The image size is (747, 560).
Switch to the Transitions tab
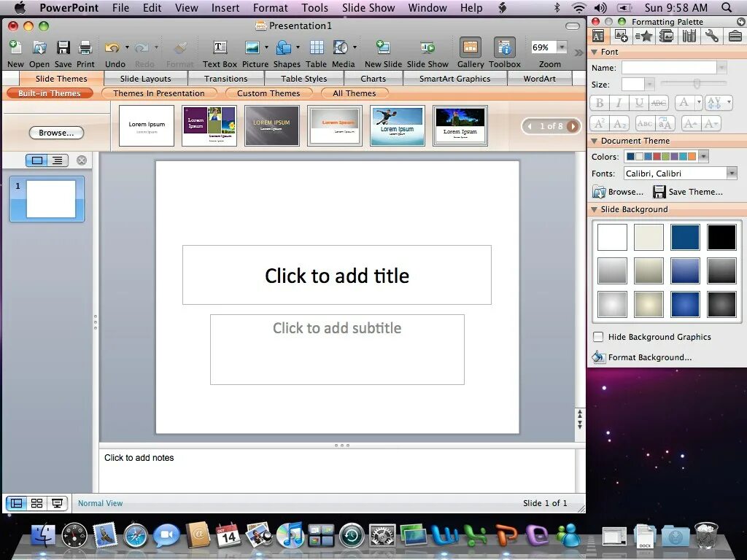coord(226,79)
